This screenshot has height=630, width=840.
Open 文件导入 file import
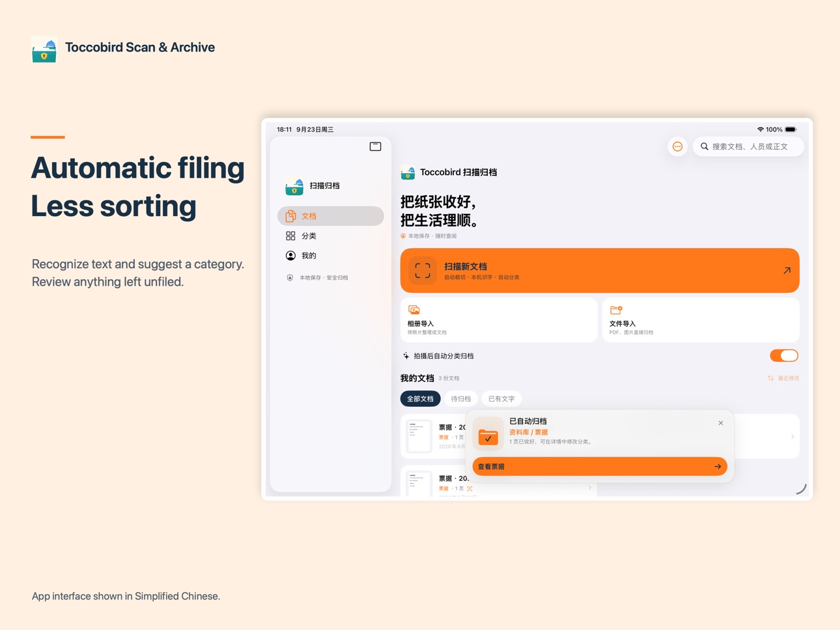point(701,320)
